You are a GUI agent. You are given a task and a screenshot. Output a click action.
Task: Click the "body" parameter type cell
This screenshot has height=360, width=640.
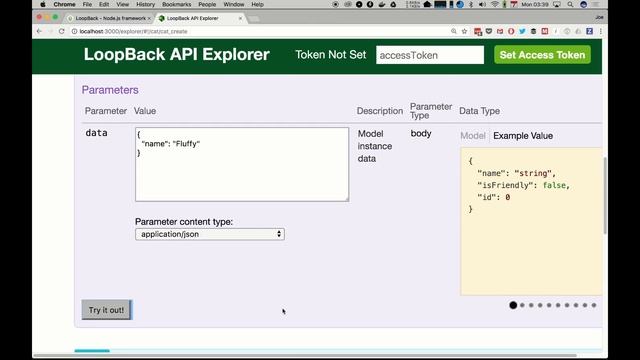click(421, 133)
